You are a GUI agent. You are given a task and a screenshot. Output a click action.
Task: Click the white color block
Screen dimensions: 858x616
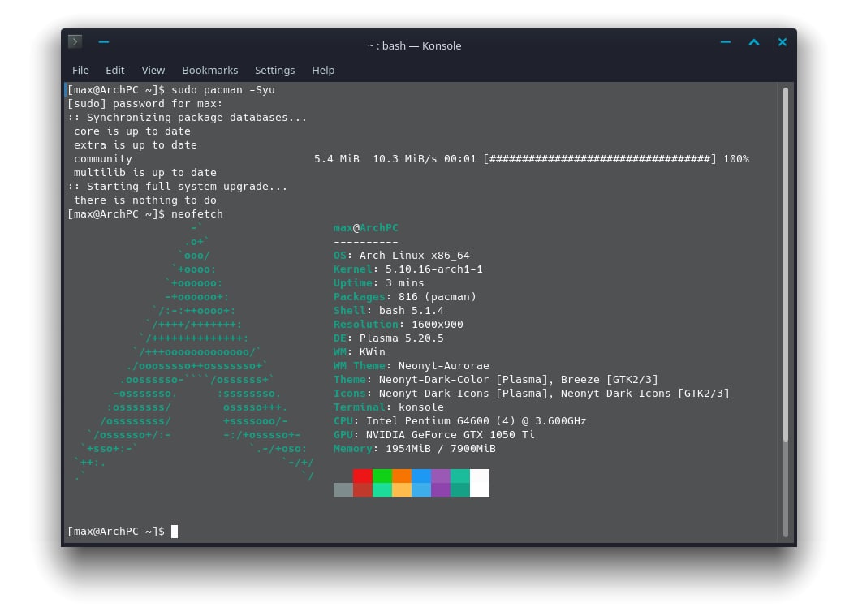tap(480, 483)
